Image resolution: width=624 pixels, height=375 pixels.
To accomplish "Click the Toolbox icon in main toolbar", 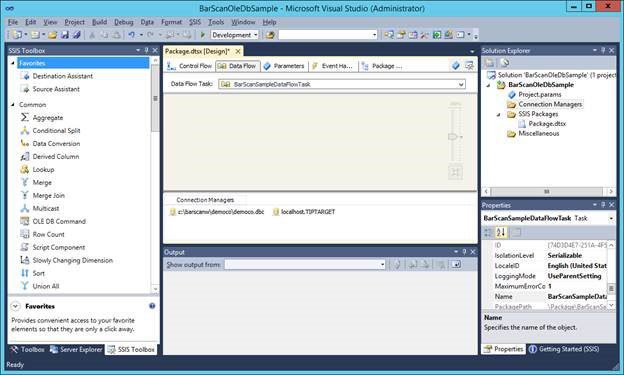I will pos(425,35).
